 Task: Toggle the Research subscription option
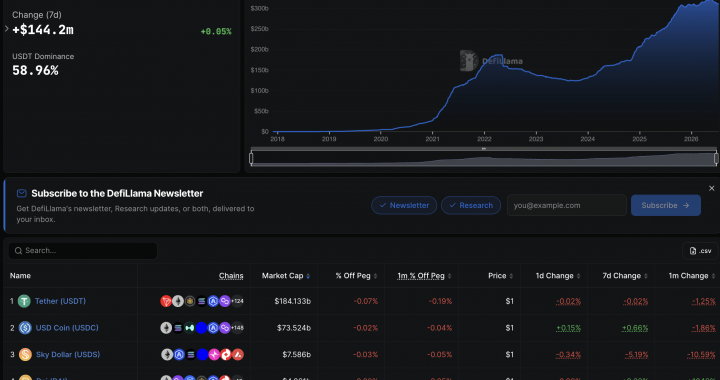click(x=471, y=205)
